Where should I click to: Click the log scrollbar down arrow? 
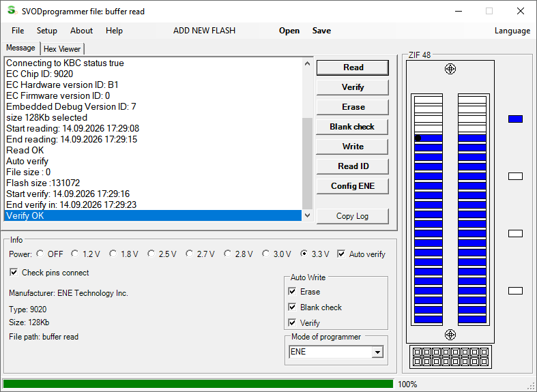(x=307, y=215)
